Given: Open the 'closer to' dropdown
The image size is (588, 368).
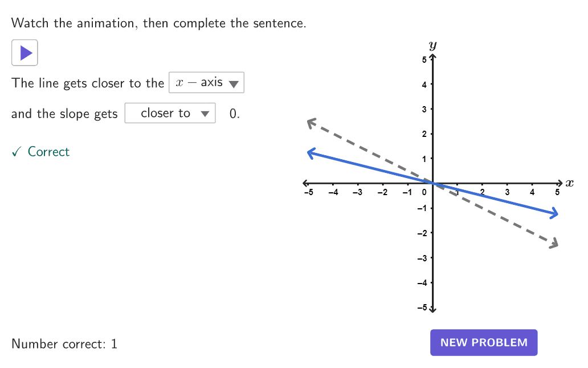Looking at the screenshot, I should click(x=170, y=113).
